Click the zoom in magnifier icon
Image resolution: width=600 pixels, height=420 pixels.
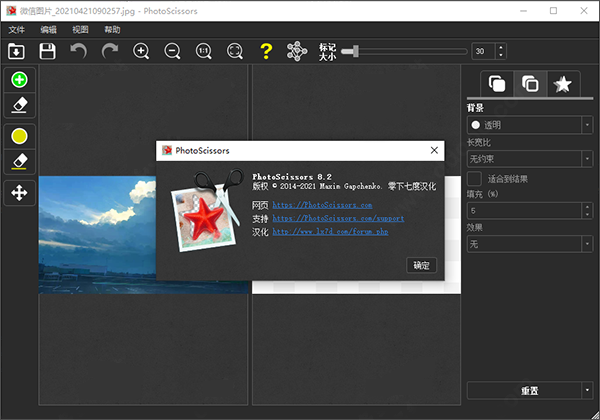click(x=141, y=51)
